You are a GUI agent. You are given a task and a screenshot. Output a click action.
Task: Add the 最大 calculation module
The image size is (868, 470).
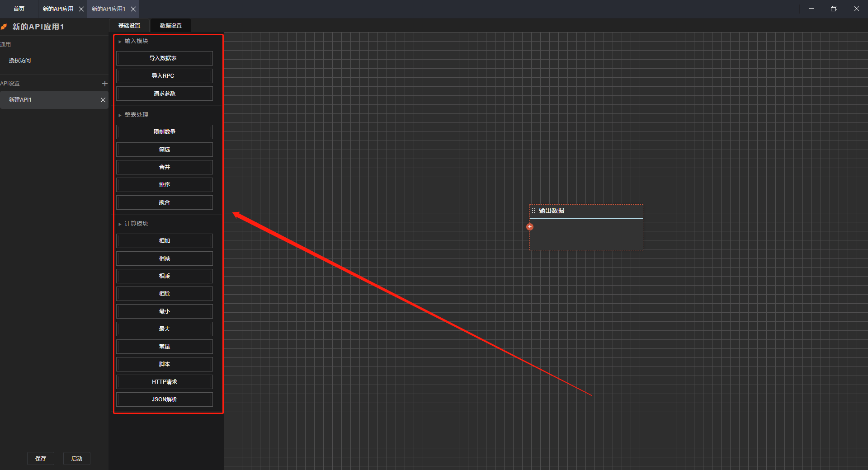click(165, 329)
